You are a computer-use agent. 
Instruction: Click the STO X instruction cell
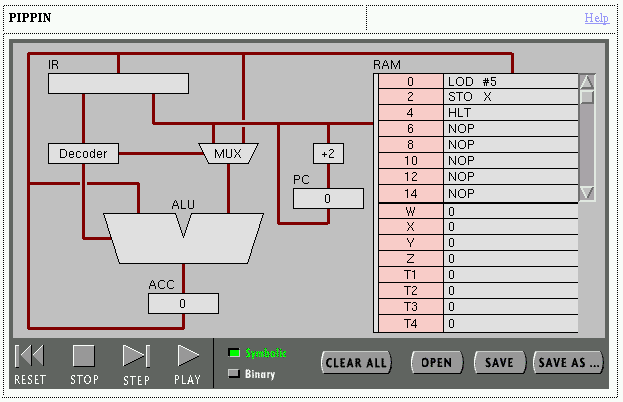pos(510,97)
